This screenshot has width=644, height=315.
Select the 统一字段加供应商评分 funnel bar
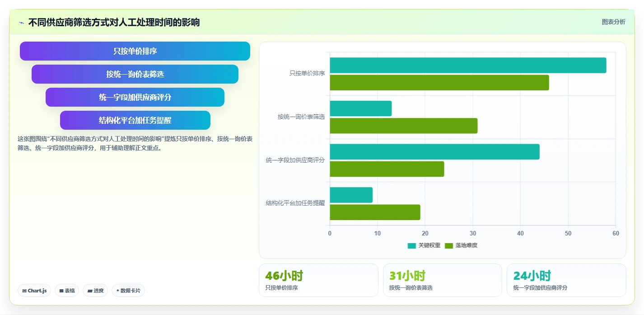pyautogui.click(x=135, y=97)
